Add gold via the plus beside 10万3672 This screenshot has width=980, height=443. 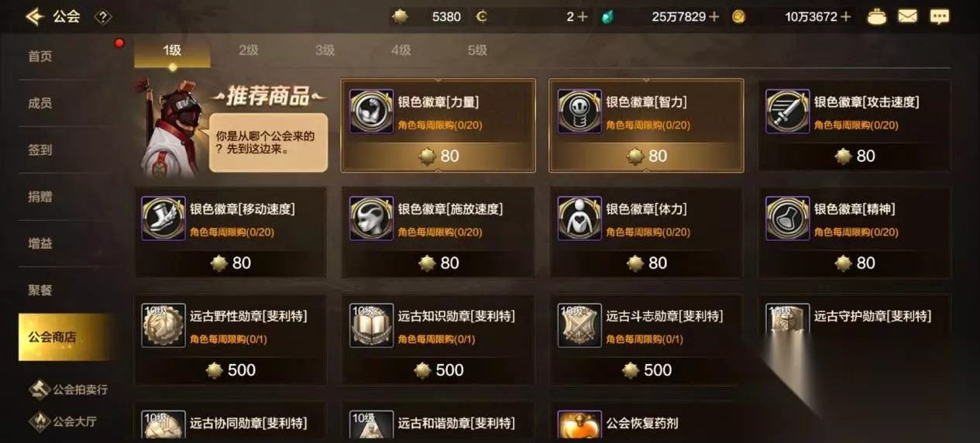pyautogui.click(x=845, y=16)
